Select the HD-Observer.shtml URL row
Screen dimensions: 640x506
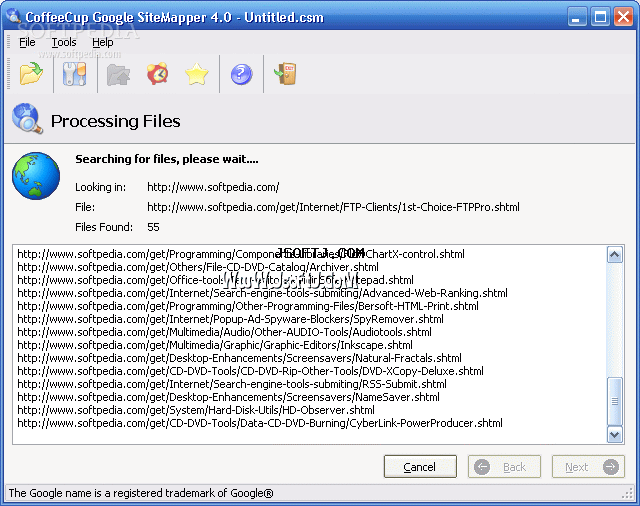[196, 410]
